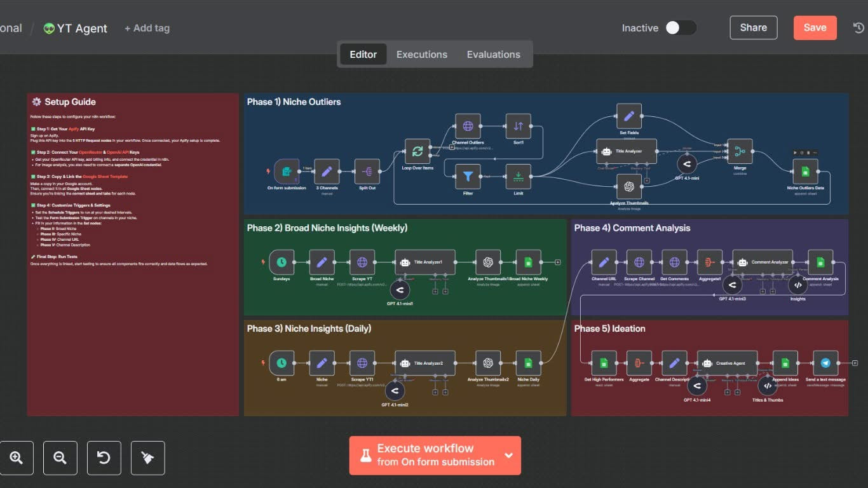
Task: Select the 6 am schedule trigger node
Action: [x=281, y=363]
